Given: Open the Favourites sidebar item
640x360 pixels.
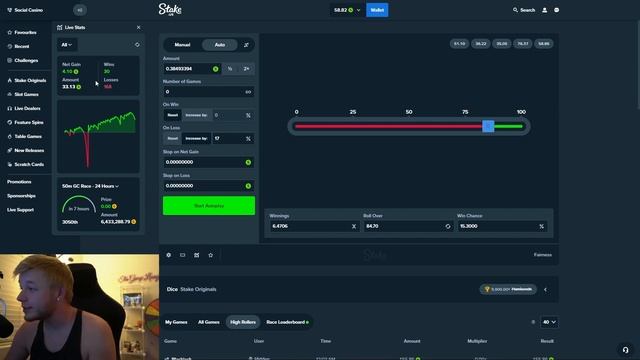Looking at the screenshot, I should click(22, 32).
